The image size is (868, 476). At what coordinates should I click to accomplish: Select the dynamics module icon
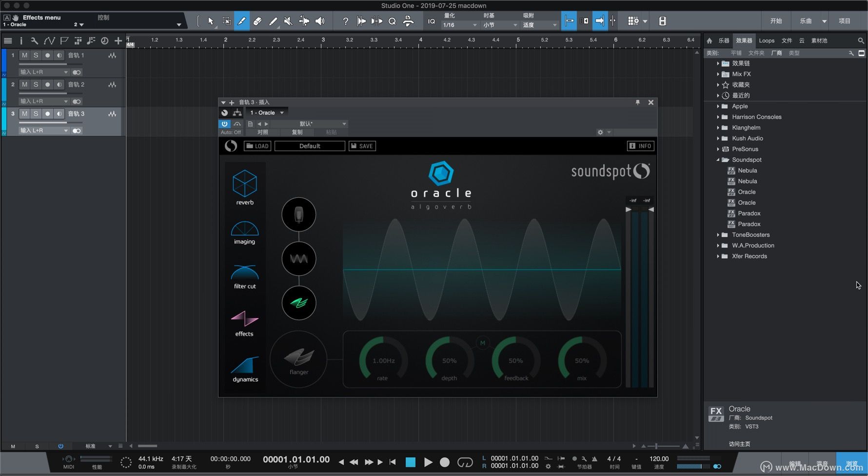(244, 365)
